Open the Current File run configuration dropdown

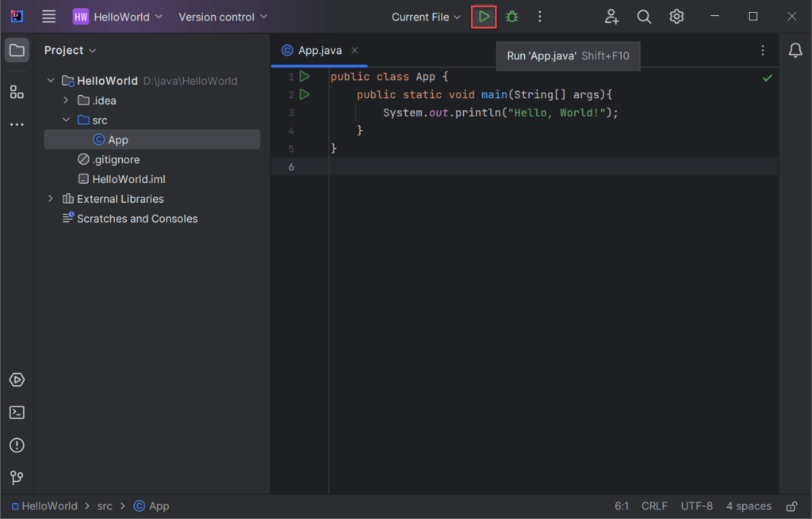click(x=426, y=16)
